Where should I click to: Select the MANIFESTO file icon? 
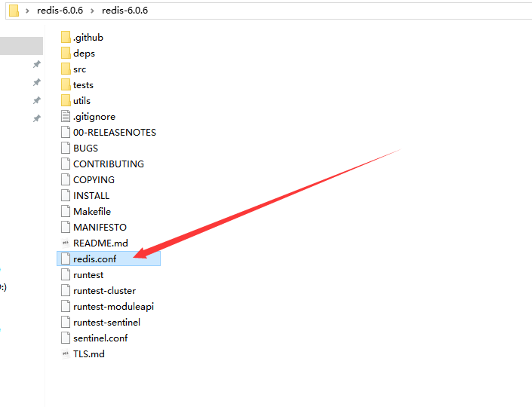tap(66, 227)
